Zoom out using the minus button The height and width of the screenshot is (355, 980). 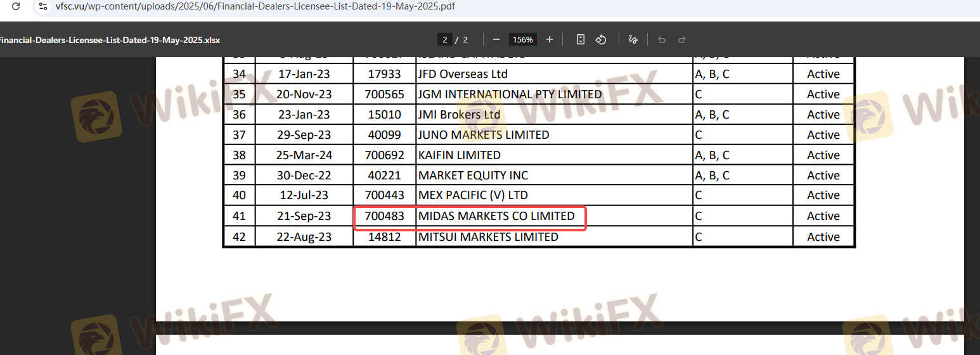pyautogui.click(x=496, y=39)
